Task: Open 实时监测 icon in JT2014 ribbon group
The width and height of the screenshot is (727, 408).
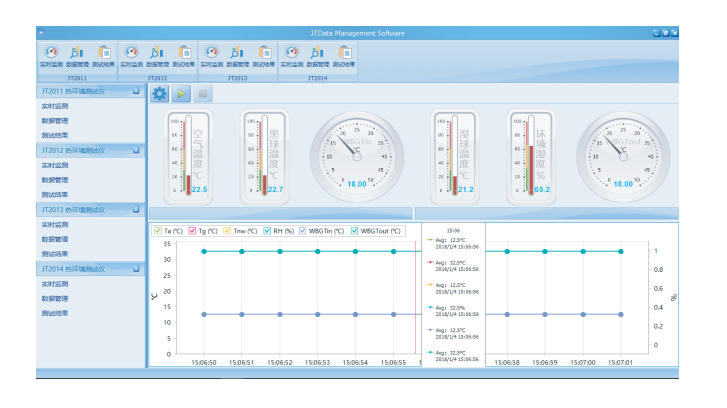Action: coord(290,54)
